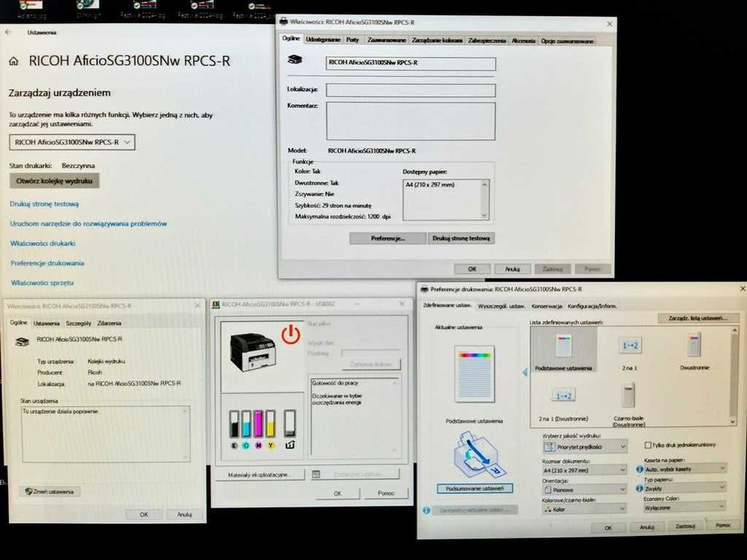Click the printer picture in status monitor
The image size is (747, 560).
252,351
